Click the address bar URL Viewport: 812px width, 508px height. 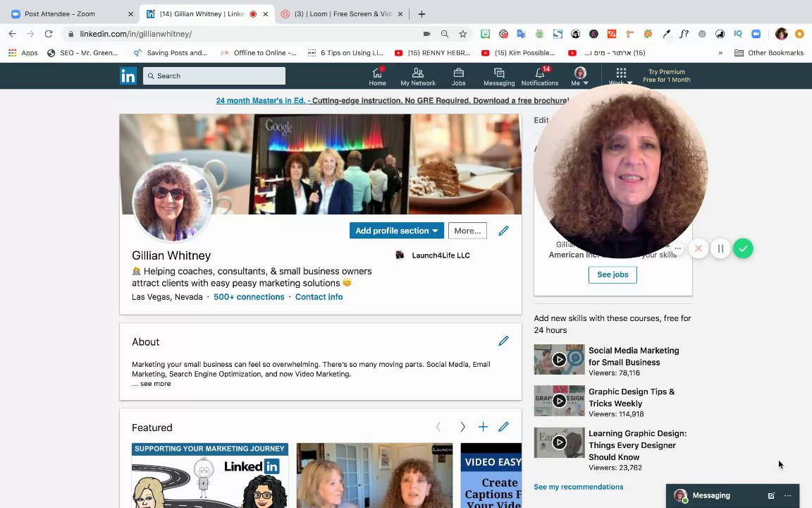[x=135, y=34]
